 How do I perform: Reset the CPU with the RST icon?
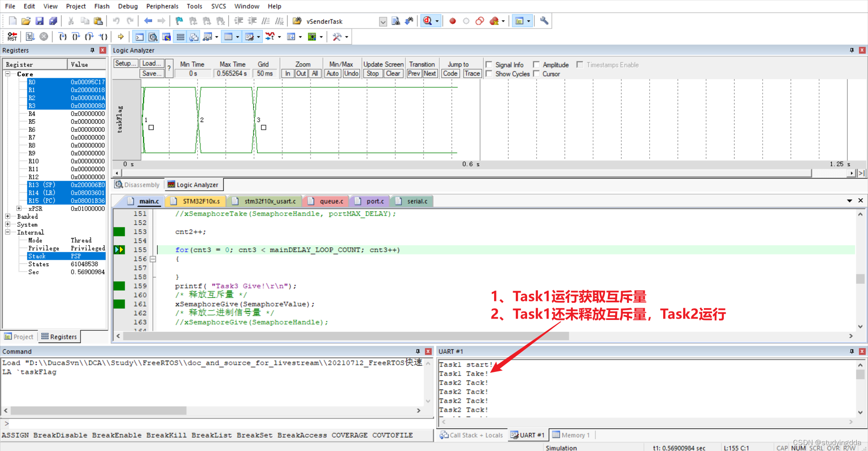pos(12,37)
